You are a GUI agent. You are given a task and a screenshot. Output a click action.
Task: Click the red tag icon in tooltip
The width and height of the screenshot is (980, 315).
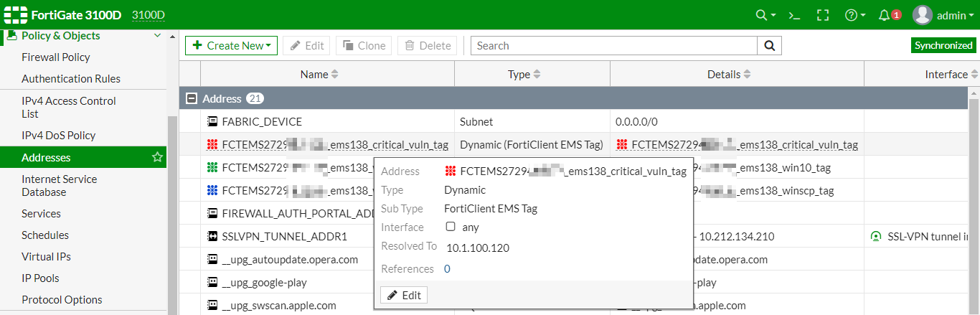tap(451, 171)
